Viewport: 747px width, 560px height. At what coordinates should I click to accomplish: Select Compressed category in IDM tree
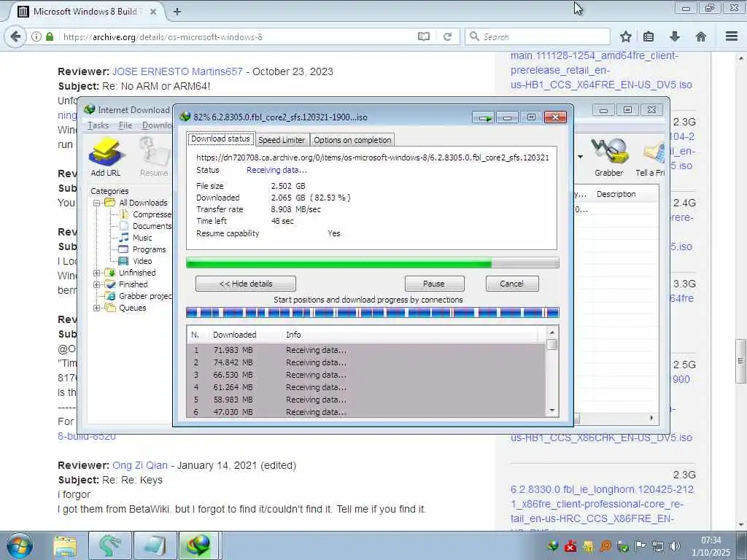coord(146,214)
